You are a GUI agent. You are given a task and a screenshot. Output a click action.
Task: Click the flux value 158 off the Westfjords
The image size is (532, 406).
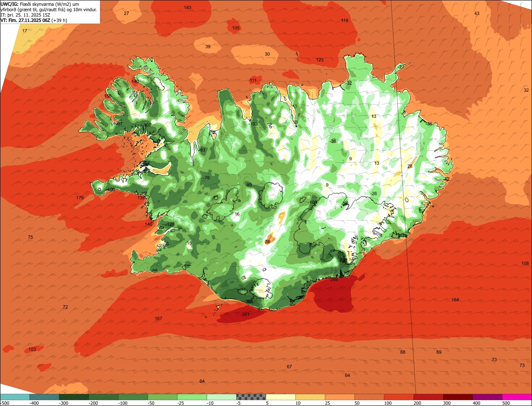click(x=108, y=96)
